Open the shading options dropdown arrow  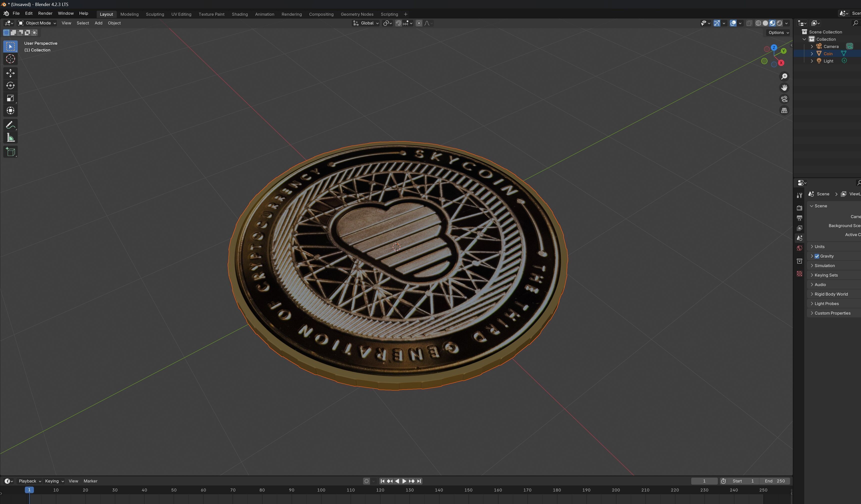787,23
